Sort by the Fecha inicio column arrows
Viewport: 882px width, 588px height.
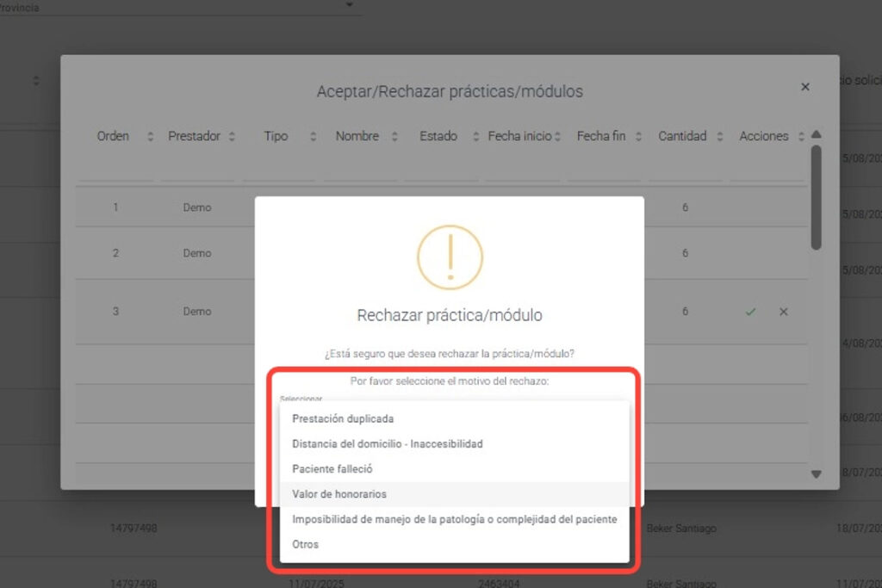pos(557,137)
